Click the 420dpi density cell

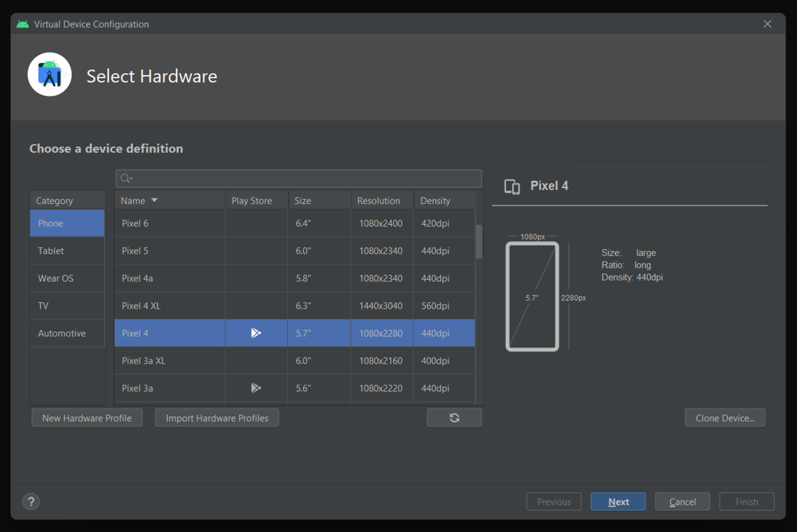444,223
